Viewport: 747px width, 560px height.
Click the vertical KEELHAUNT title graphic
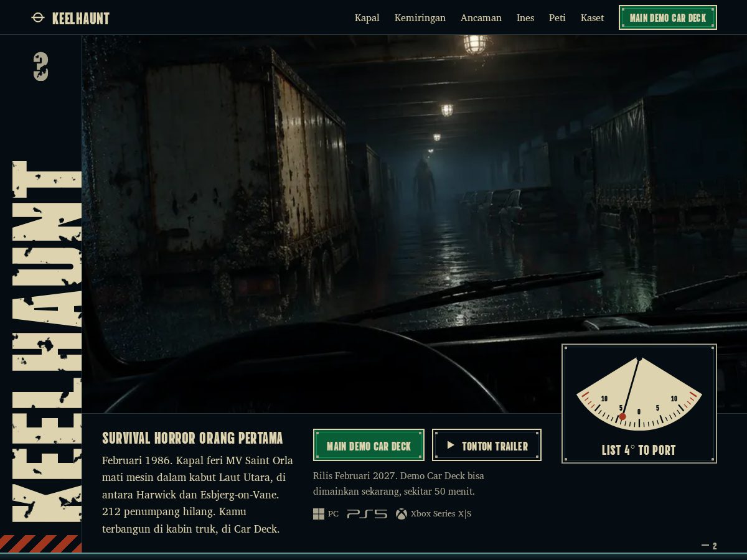tap(47, 341)
